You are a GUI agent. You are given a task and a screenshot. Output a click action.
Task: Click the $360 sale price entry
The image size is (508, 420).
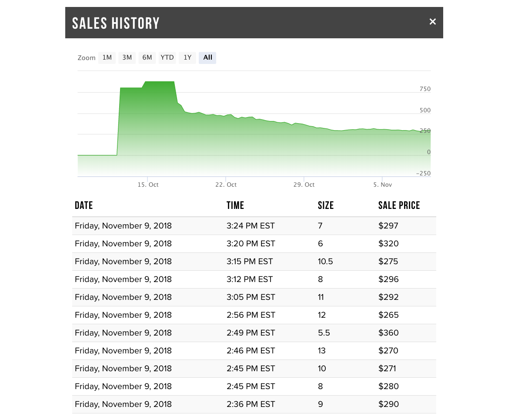point(388,333)
